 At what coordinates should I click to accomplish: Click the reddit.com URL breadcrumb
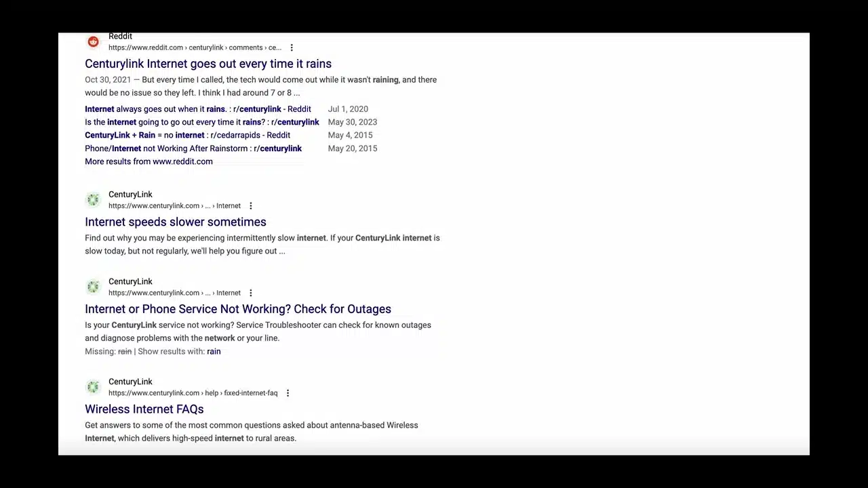click(194, 47)
